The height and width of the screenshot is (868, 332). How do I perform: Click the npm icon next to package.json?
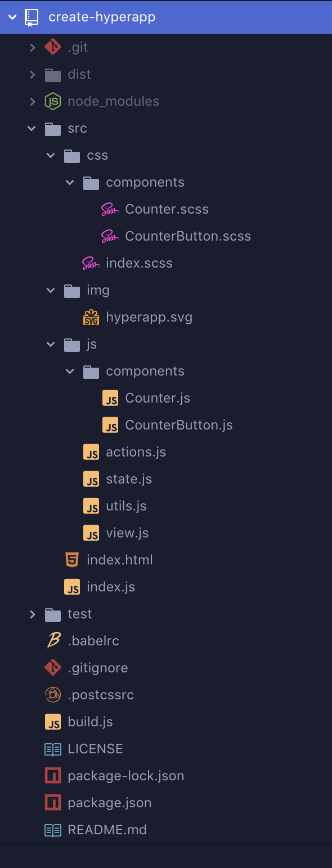(x=53, y=803)
